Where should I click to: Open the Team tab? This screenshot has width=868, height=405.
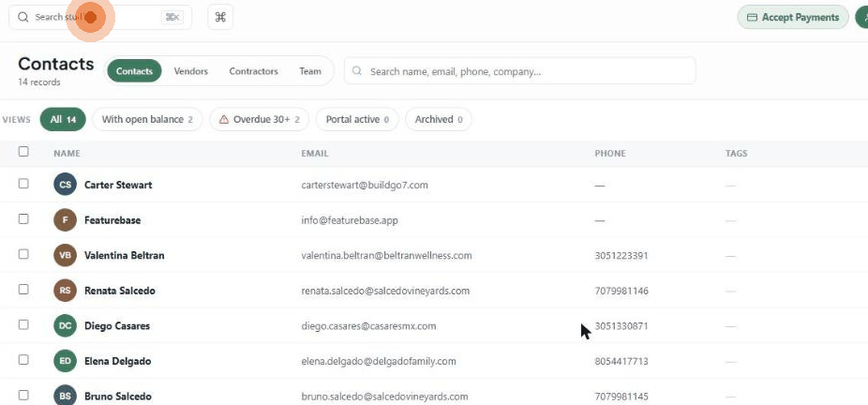pos(310,71)
